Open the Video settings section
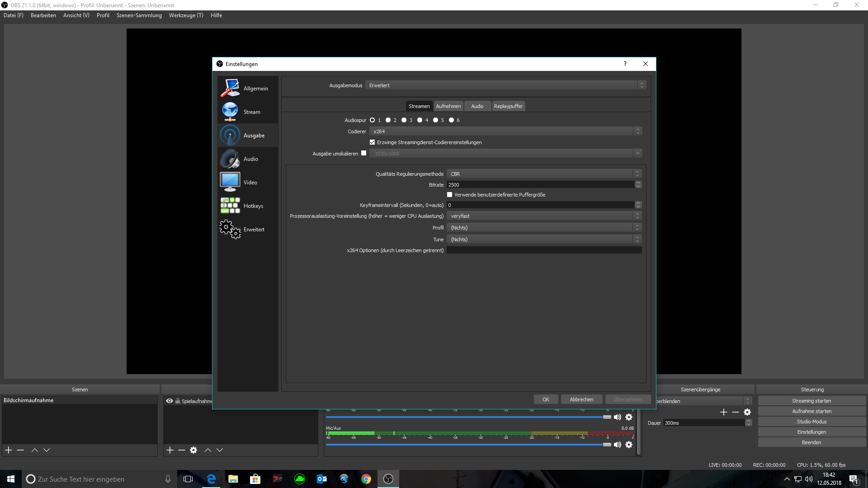 coord(247,183)
